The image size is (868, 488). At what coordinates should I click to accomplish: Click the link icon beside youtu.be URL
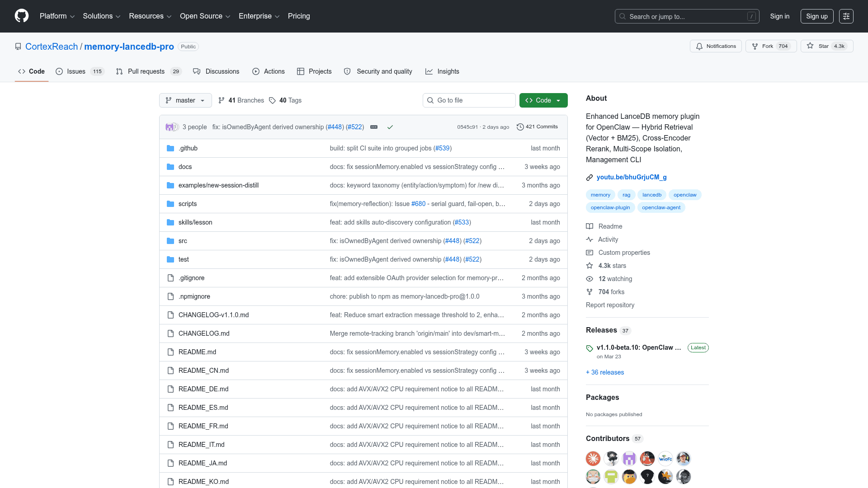tap(590, 178)
